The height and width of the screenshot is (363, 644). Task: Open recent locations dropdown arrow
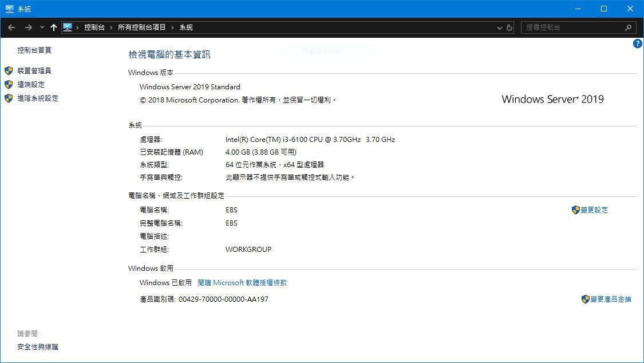pyautogui.click(x=42, y=27)
